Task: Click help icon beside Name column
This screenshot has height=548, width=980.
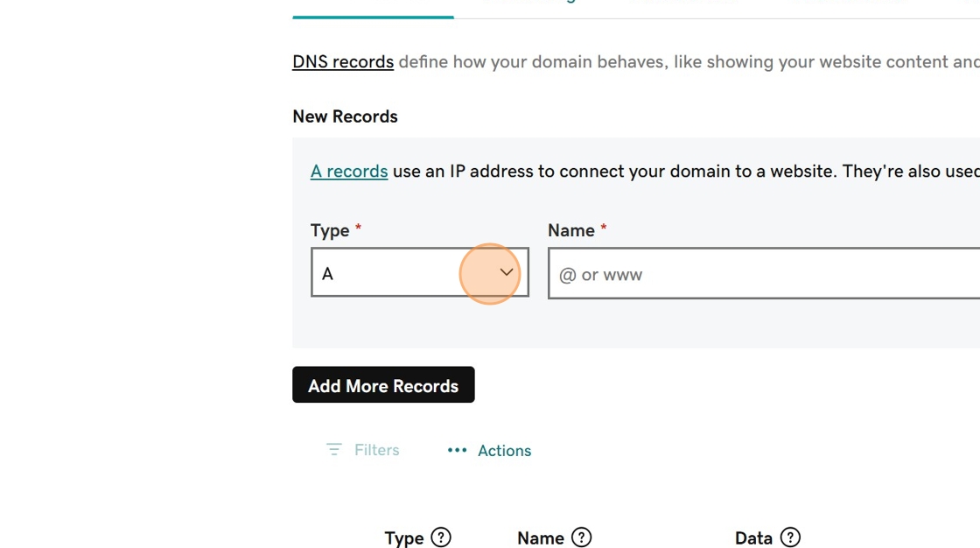Action: tap(581, 537)
